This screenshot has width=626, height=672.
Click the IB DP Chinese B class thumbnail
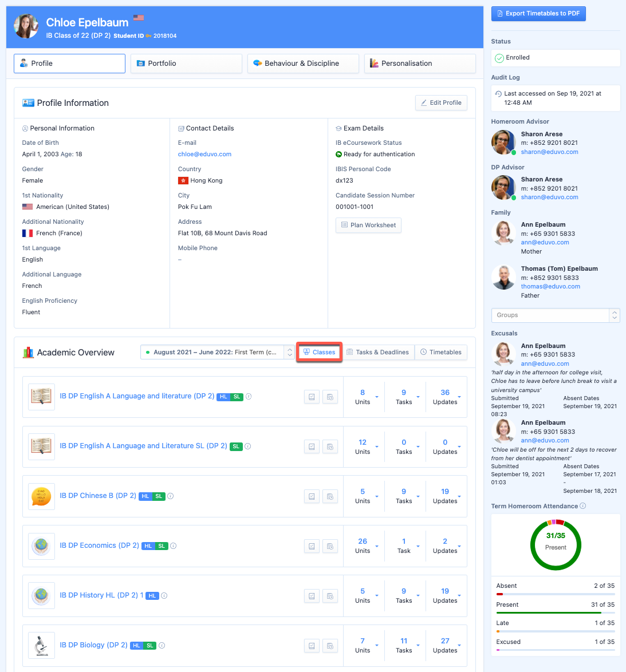point(41,496)
